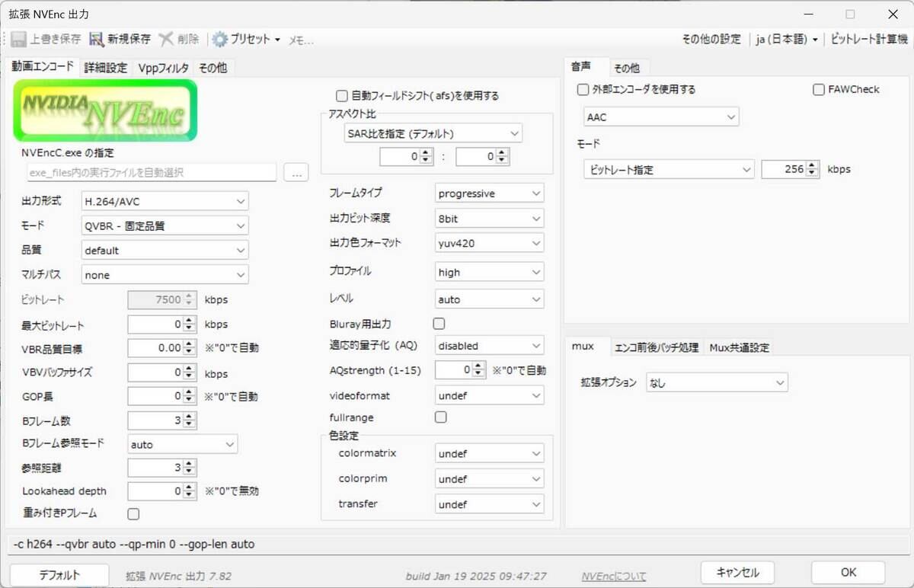Open the Bフレーム参照モード auto dropdown
Viewport: 914px width, 588px height.
pyautogui.click(x=182, y=444)
